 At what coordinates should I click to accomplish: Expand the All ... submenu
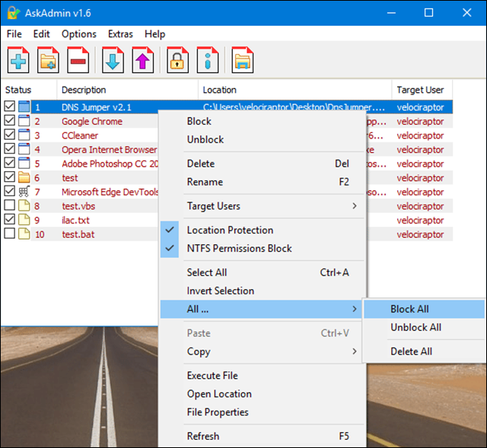261,309
